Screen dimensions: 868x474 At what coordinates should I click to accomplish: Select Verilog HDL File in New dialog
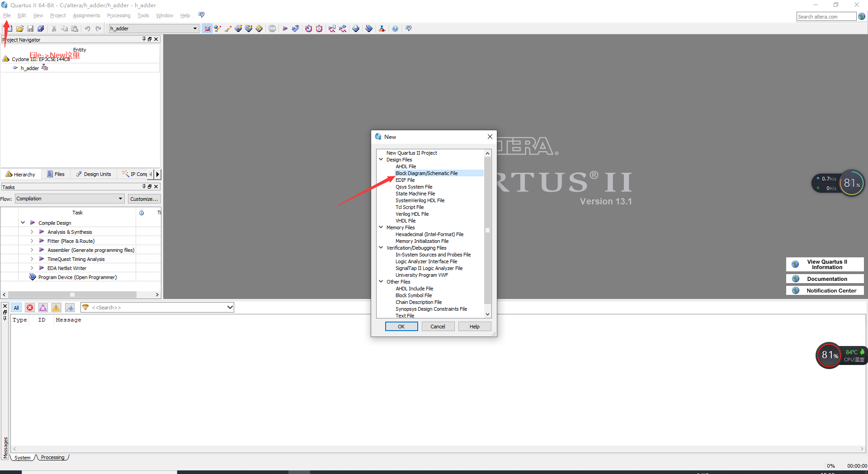[412, 214]
